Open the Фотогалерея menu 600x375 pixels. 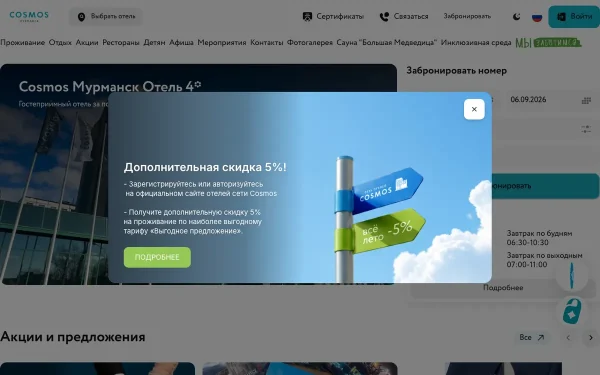pyautogui.click(x=310, y=42)
